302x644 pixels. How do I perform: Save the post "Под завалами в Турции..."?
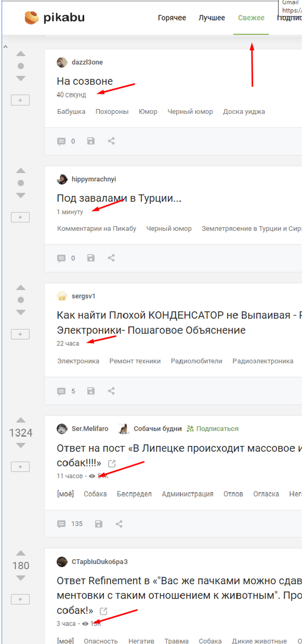tap(91, 258)
